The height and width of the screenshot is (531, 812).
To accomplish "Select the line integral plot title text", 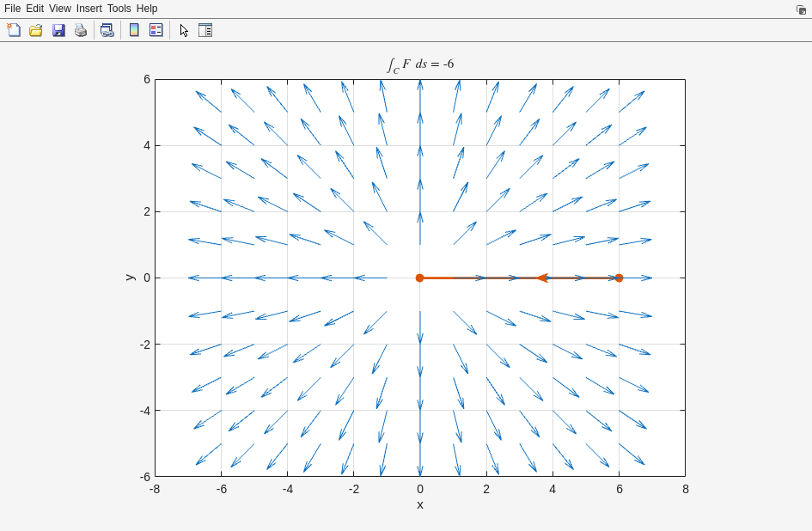I will pyautogui.click(x=420, y=64).
